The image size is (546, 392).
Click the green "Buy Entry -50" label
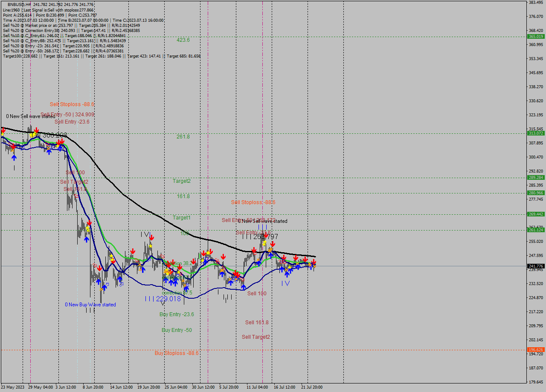coord(177,330)
